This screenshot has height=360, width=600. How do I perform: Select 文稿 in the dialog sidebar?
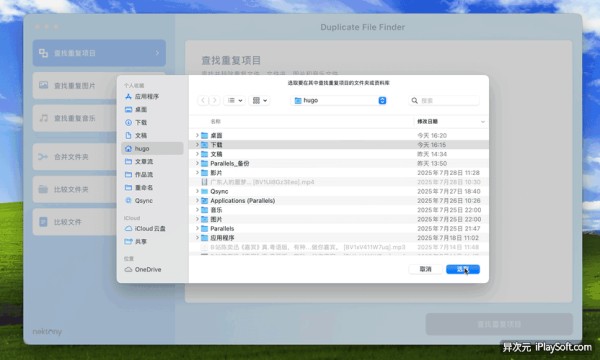click(141, 135)
